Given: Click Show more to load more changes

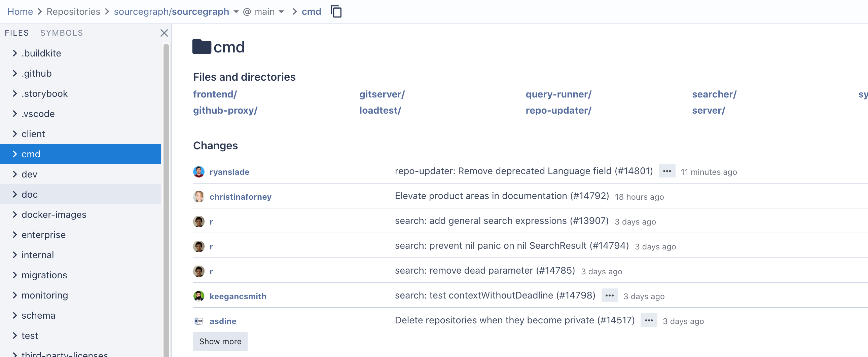Looking at the screenshot, I should pos(220,342).
